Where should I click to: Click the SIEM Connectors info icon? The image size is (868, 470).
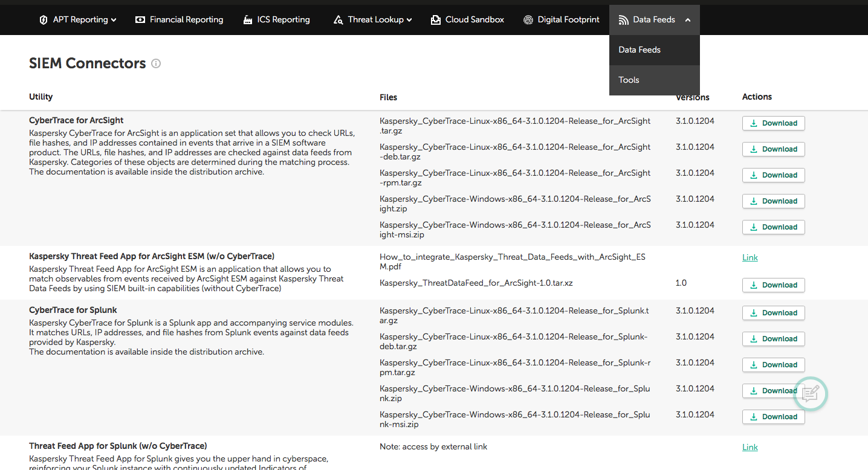pos(156,63)
